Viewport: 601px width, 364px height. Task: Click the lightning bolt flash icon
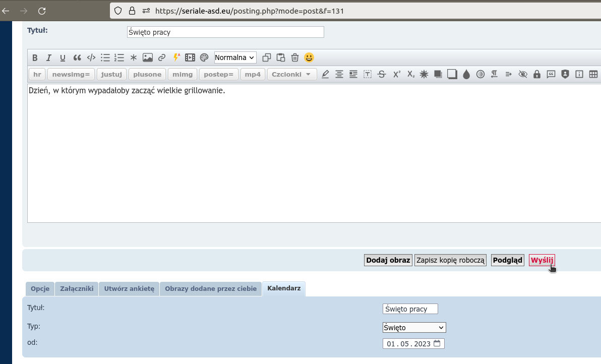point(176,57)
